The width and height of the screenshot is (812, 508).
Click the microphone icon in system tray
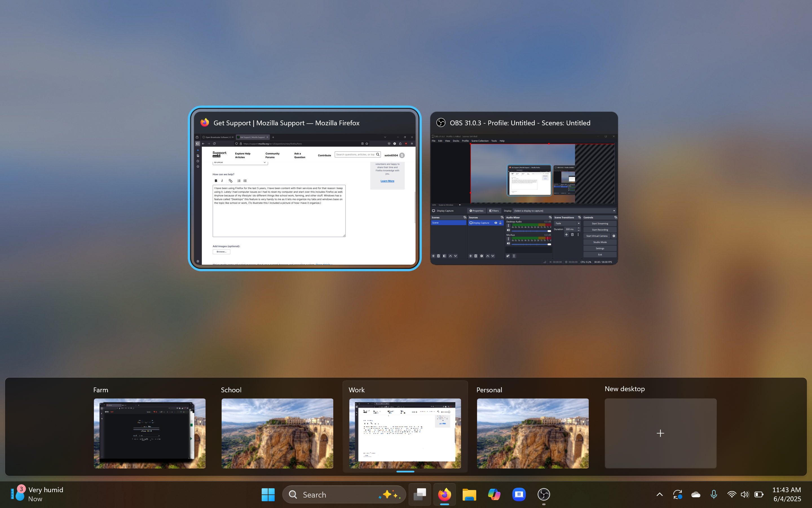click(x=714, y=494)
